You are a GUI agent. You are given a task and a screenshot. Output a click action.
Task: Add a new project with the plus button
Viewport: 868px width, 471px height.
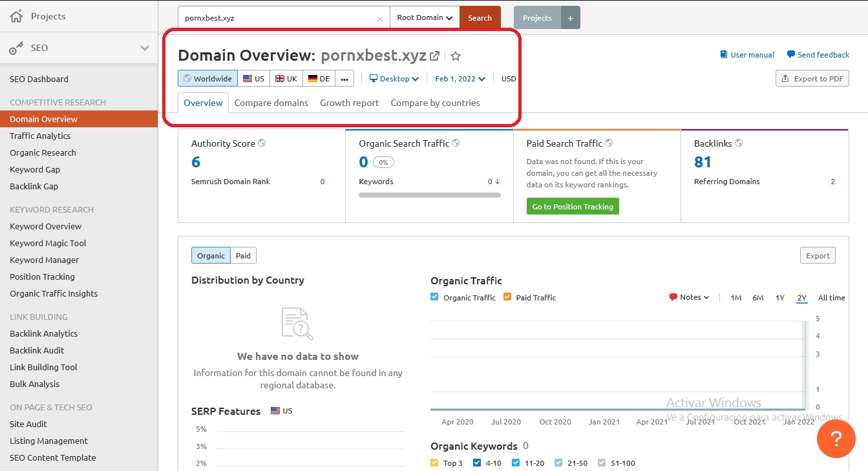[x=571, y=18]
